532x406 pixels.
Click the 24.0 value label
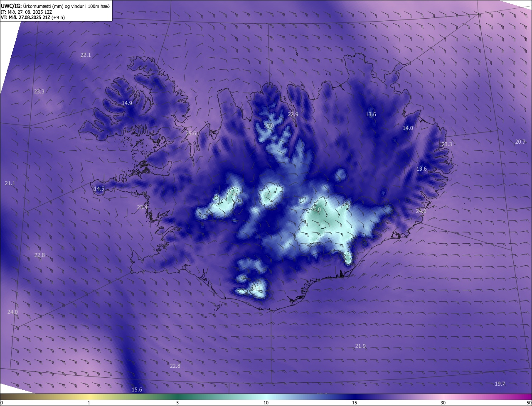tap(12, 312)
